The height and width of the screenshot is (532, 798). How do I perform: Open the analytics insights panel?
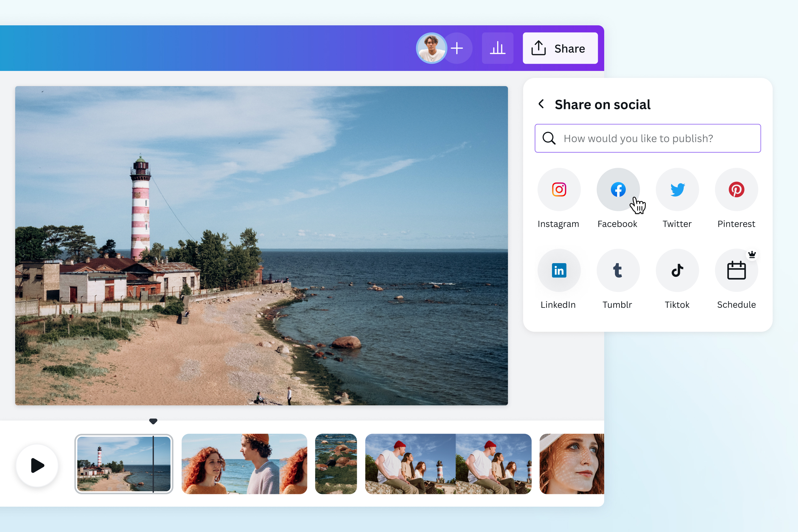(x=497, y=48)
